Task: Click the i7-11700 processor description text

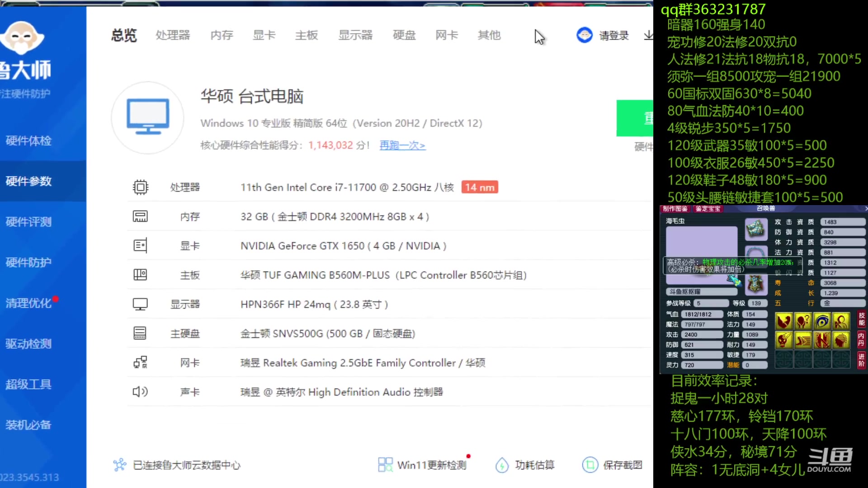Action: tap(347, 188)
